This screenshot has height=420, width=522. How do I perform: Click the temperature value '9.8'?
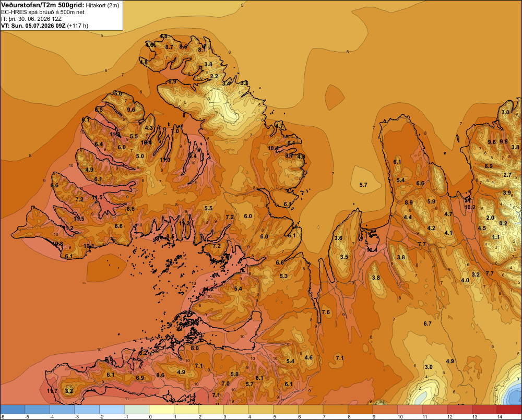click(504, 141)
